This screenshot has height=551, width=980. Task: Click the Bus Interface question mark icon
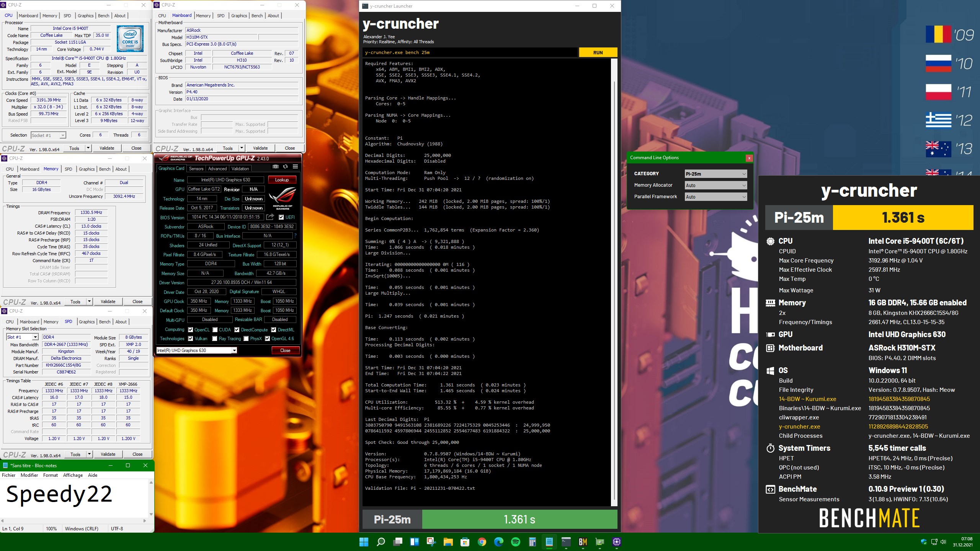295,236
